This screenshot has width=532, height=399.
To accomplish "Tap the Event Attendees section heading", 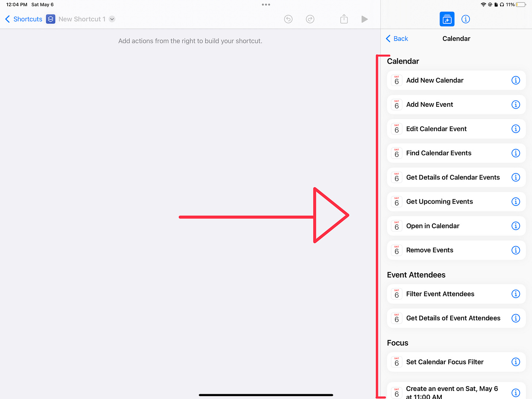I will pyautogui.click(x=416, y=275).
